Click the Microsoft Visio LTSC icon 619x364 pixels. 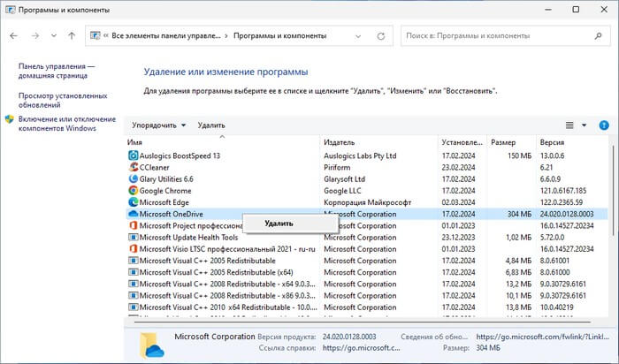tap(134, 249)
